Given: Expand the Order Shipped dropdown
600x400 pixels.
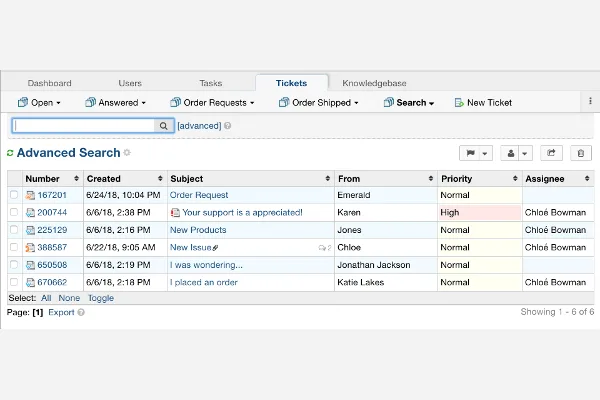Looking at the screenshot, I should click(x=356, y=103).
